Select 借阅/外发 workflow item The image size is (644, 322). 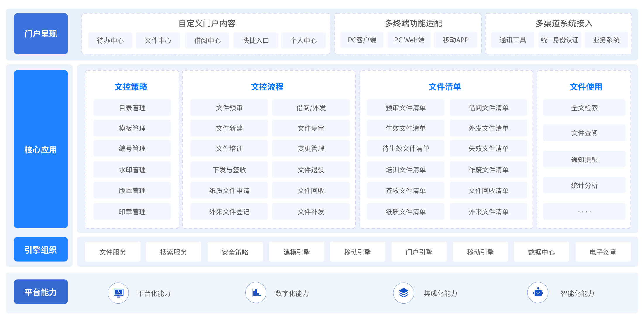[x=311, y=108]
